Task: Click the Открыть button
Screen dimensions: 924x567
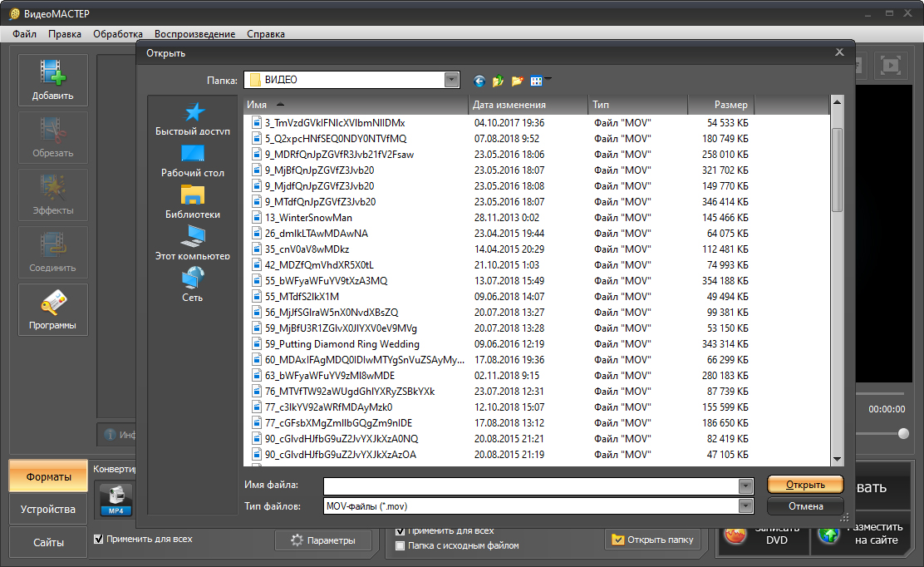Action: [804, 485]
